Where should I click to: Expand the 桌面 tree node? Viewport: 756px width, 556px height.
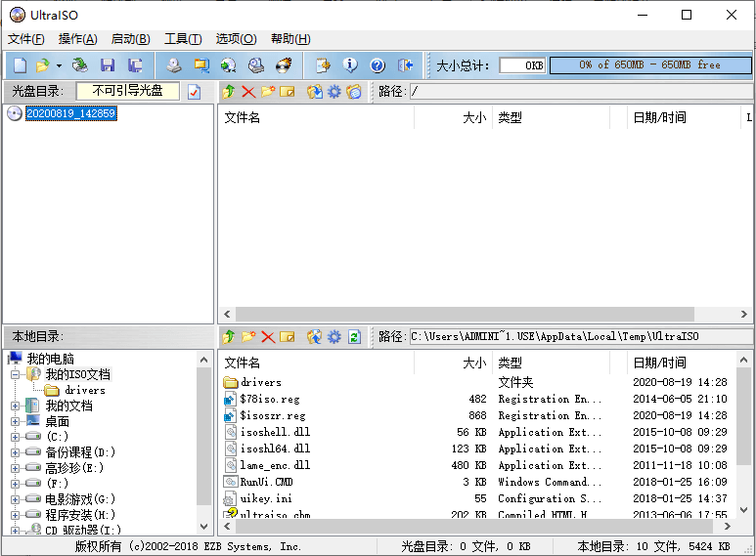16,421
